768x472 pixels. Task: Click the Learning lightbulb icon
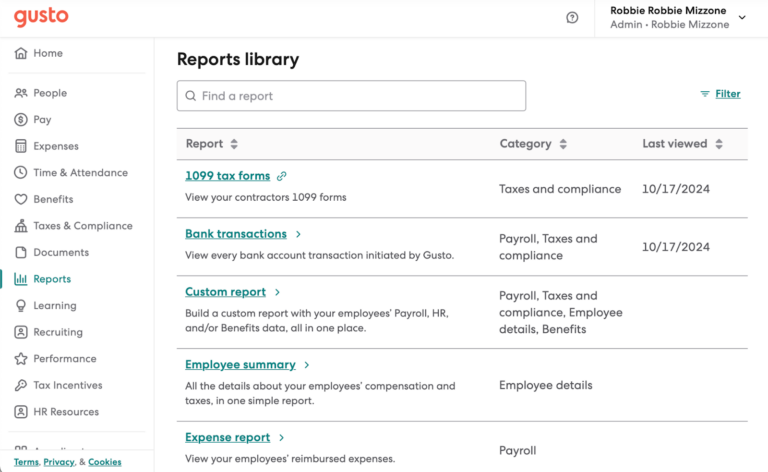click(21, 306)
